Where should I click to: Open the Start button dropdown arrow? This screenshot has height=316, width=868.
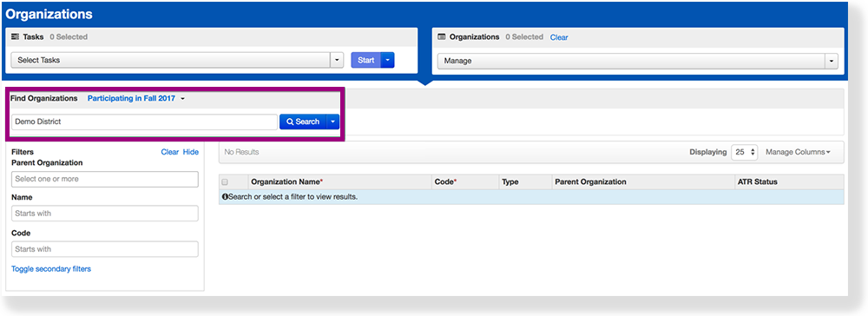[x=387, y=60]
